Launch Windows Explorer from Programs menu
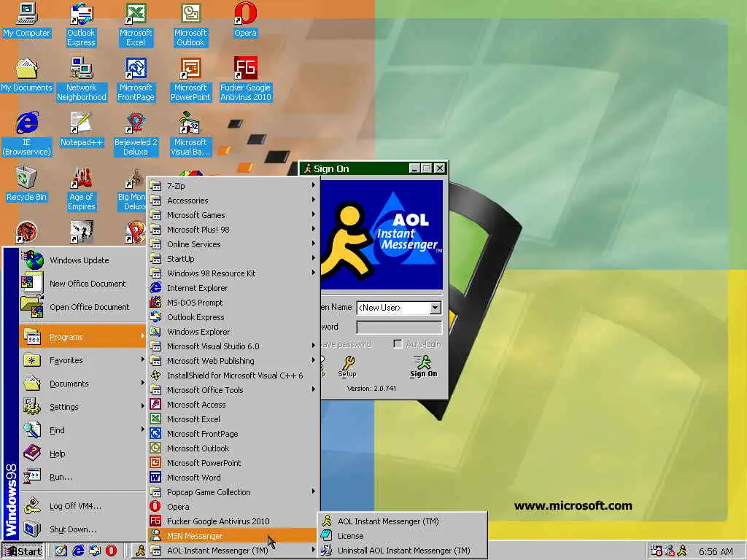The height and width of the screenshot is (560, 747). pyautogui.click(x=233, y=332)
